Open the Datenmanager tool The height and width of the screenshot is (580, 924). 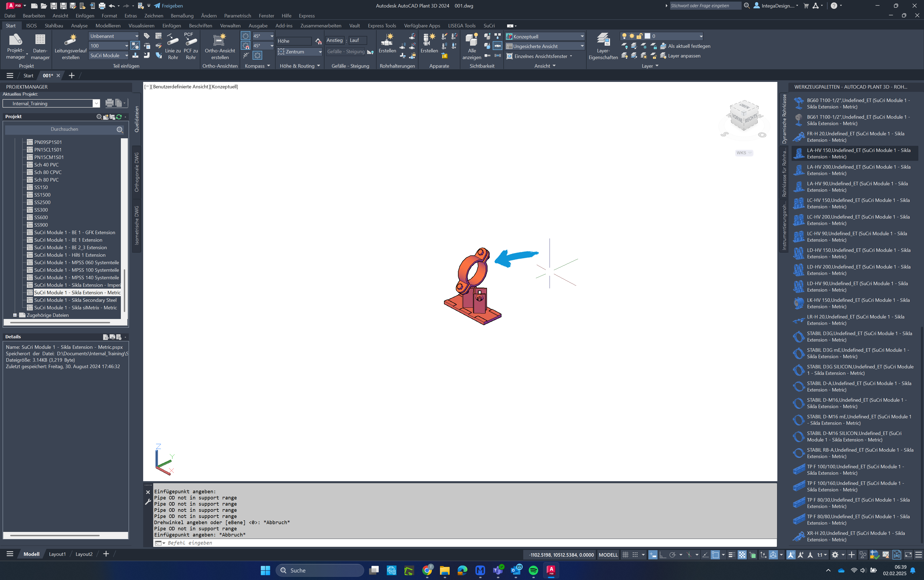point(40,46)
